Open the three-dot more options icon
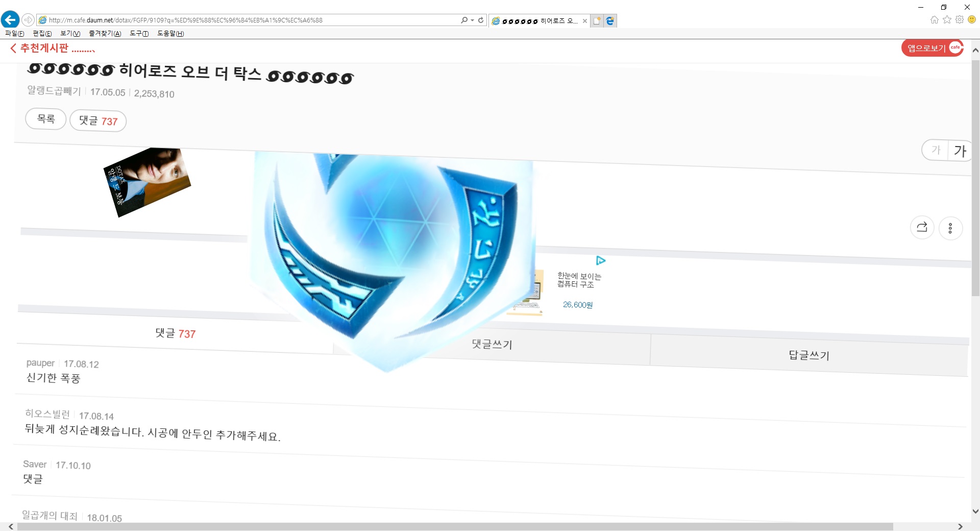This screenshot has height=531, width=980. [x=950, y=228]
